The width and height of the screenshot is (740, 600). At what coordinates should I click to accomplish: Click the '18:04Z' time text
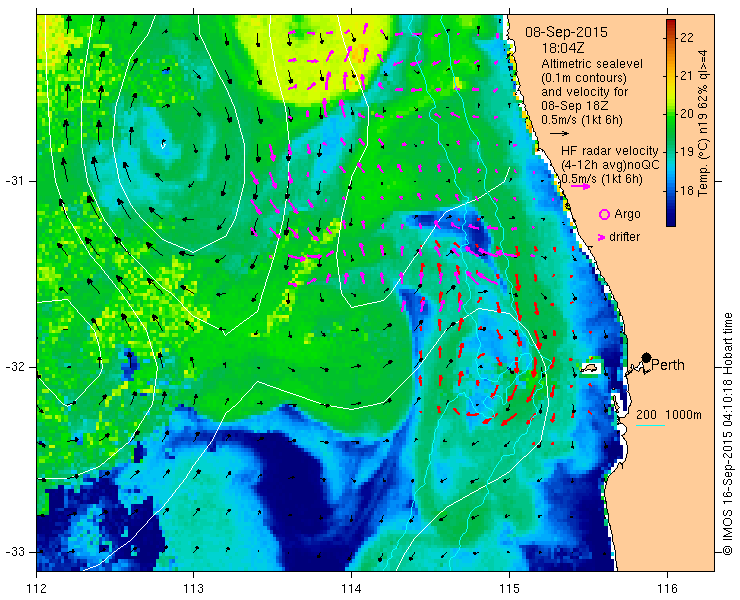(x=565, y=48)
